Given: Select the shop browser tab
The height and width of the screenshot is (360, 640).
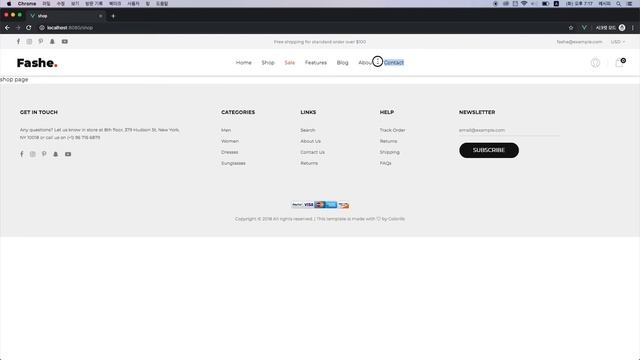Looking at the screenshot, I should pyautogui.click(x=65, y=16).
